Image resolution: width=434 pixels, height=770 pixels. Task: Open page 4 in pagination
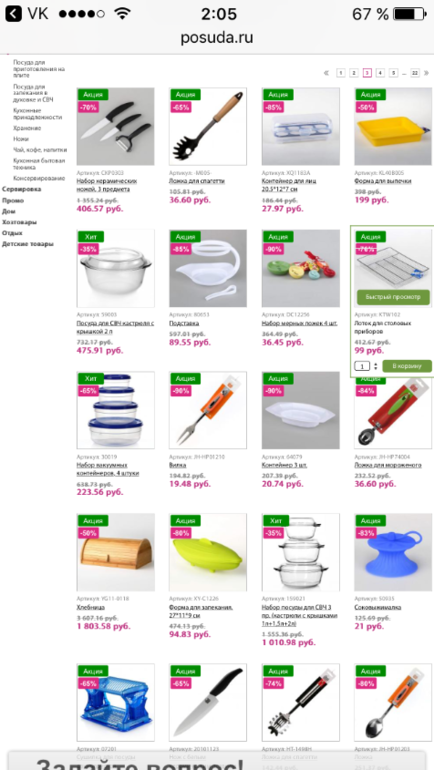pyautogui.click(x=380, y=73)
